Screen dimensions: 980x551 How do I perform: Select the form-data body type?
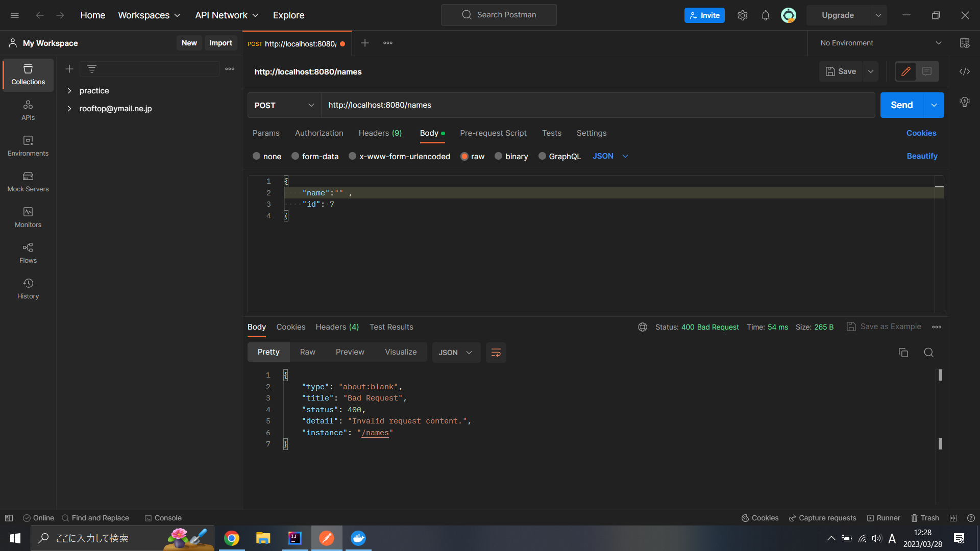(315, 156)
